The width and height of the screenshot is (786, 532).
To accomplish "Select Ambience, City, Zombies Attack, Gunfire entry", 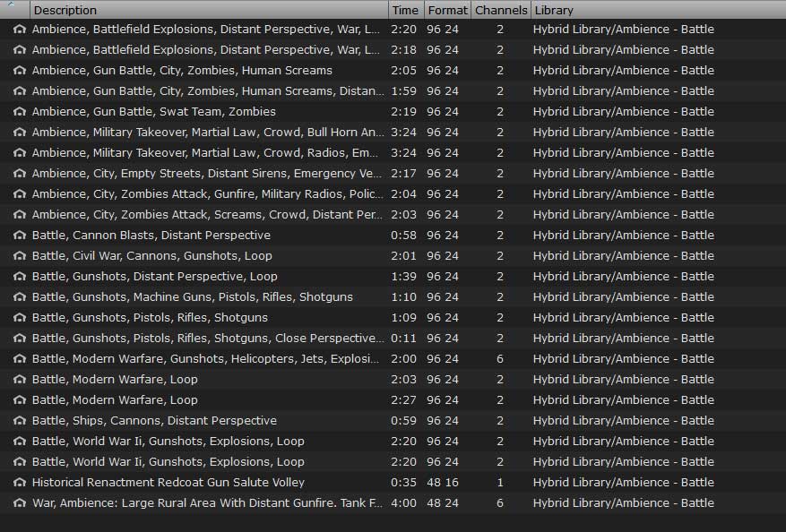I will (207, 194).
